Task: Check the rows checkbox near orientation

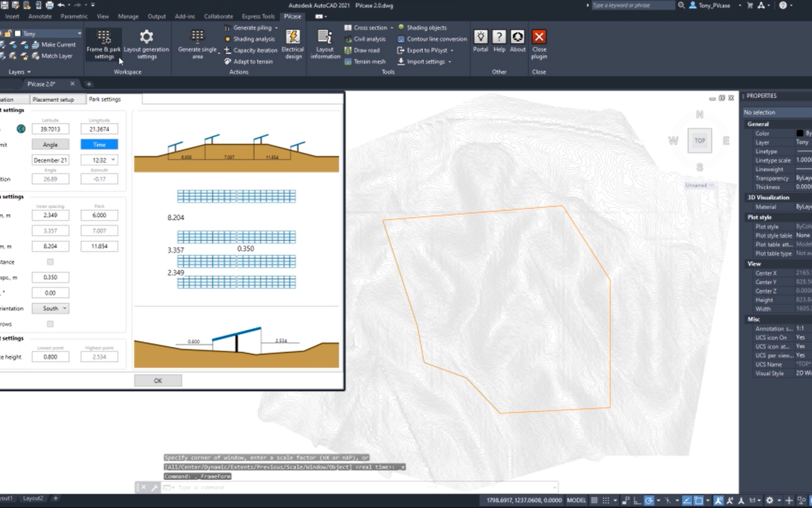Action: pos(50,324)
